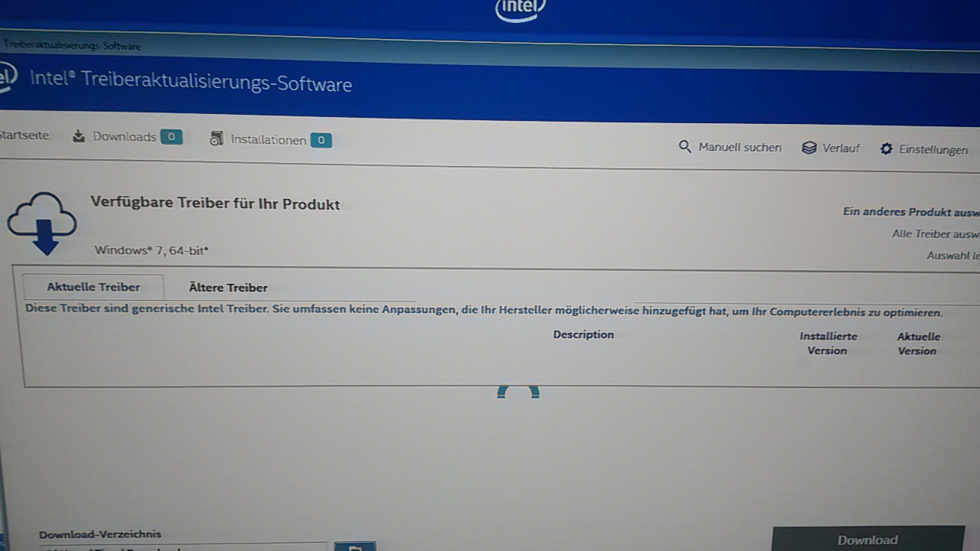Click the magnifier search icon
This screenshot has height=551, width=980.
click(685, 146)
